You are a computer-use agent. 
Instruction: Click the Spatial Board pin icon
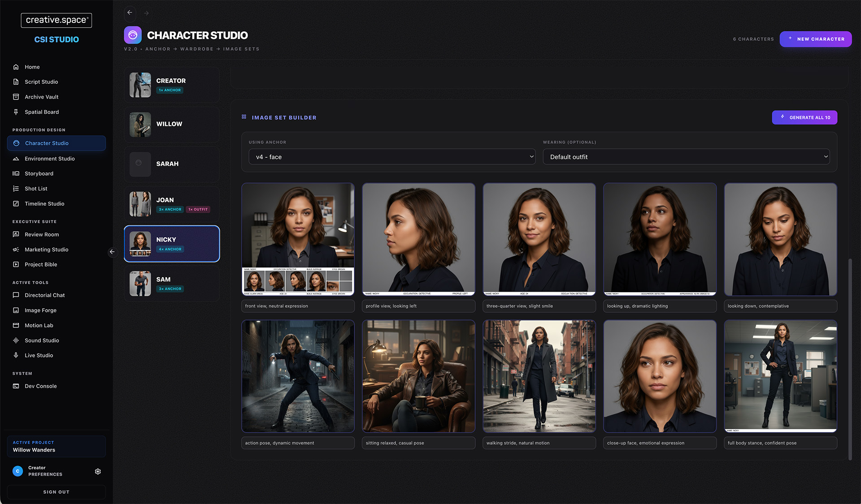tap(16, 112)
